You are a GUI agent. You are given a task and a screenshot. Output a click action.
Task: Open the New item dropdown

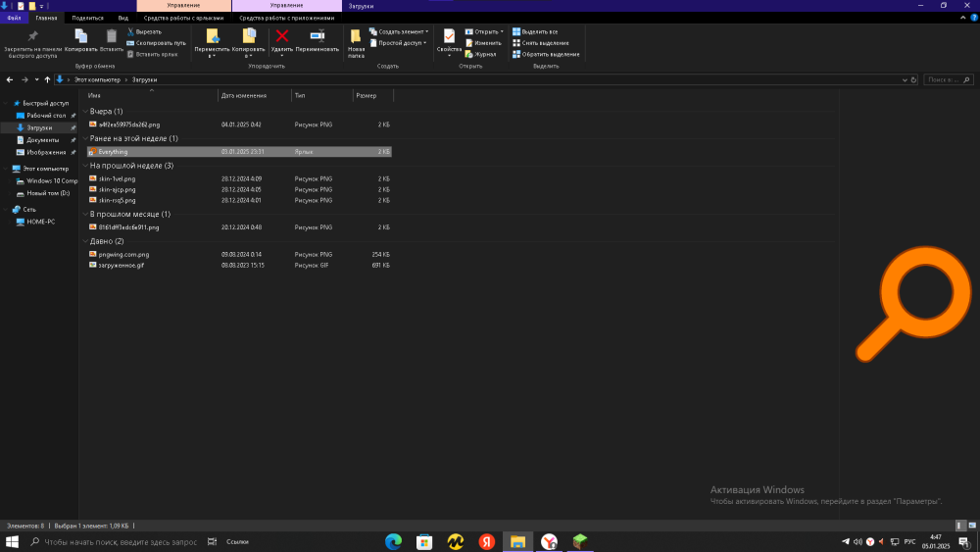(x=399, y=32)
